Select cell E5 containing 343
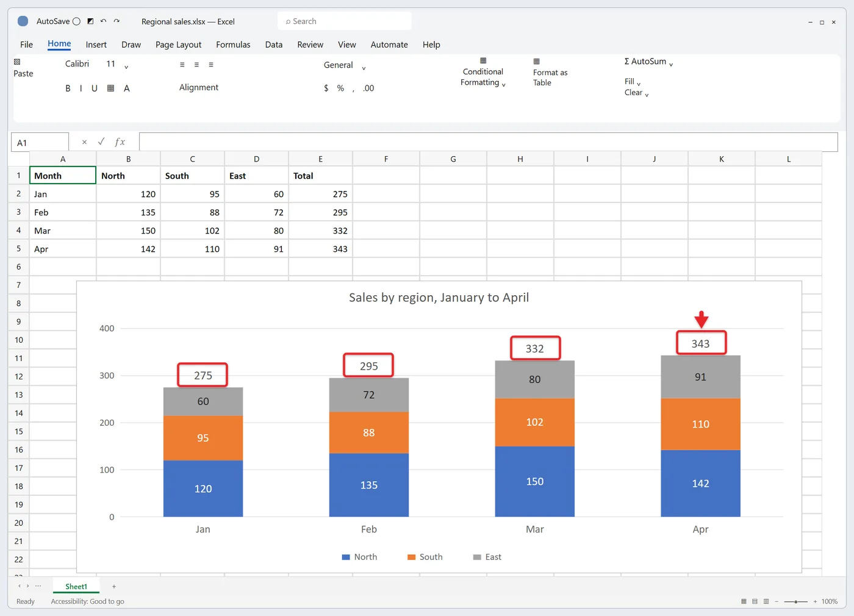This screenshot has height=616, width=854. point(320,249)
